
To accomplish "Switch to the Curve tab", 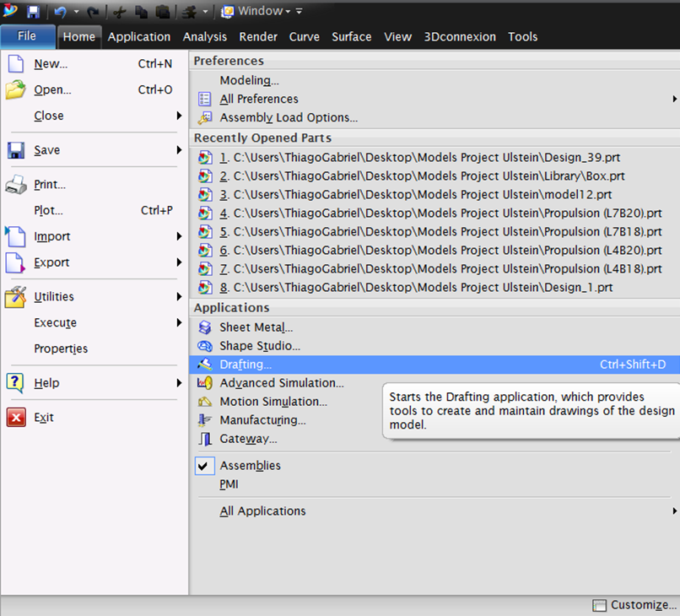I will pyautogui.click(x=304, y=37).
